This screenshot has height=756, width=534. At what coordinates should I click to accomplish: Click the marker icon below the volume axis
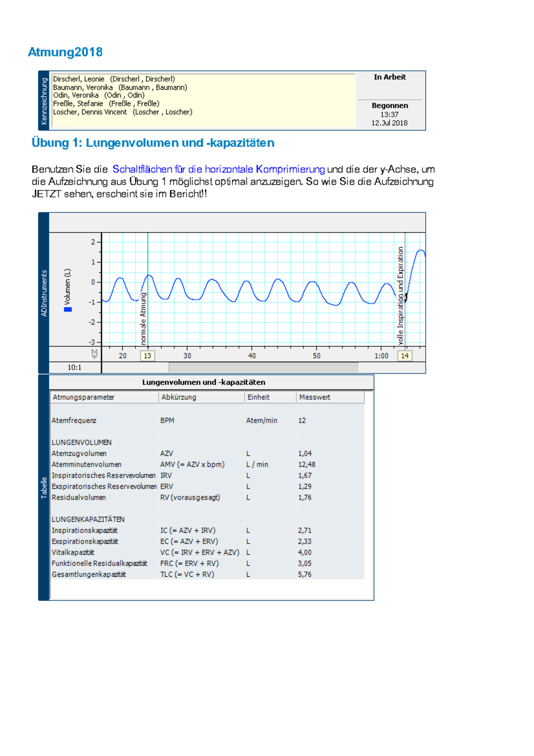click(95, 354)
